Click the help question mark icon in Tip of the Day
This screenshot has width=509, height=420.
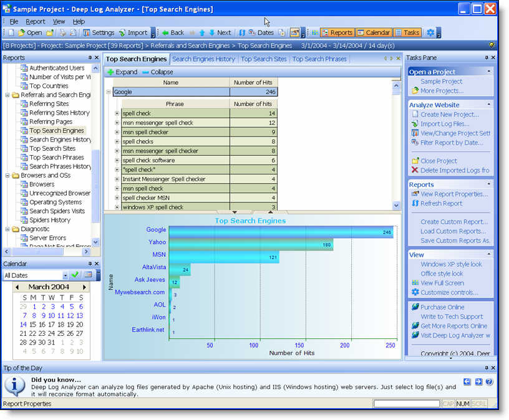489,382
